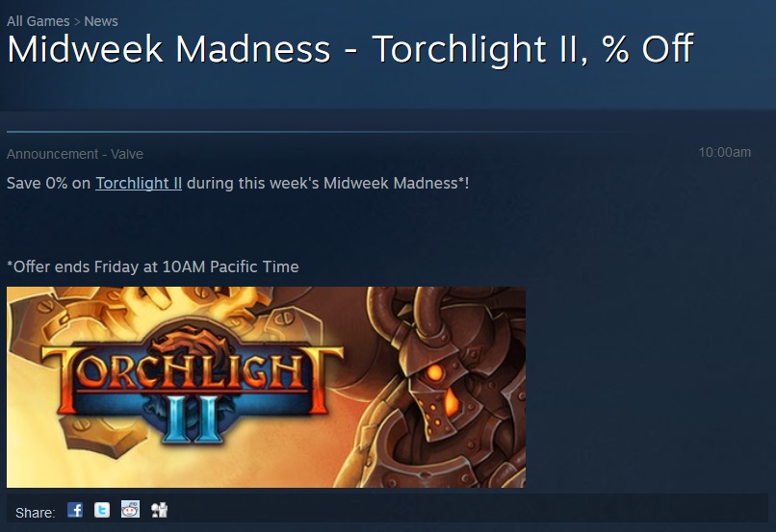The width and height of the screenshot is (776, 532).
Task: Open the Torchlight II banner image
Action: (x=266, y=387)
